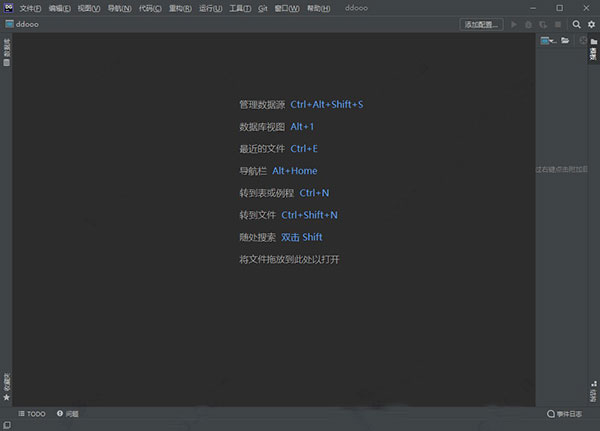Maximize the DataGrip window

click(x=559, y=8)
